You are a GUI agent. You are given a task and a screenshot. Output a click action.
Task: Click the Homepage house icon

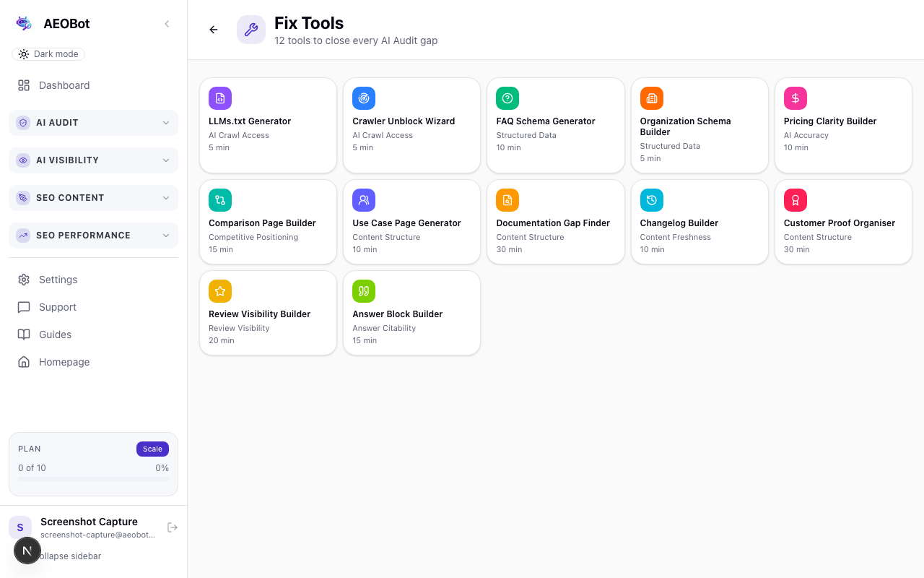tap(24, 362)
